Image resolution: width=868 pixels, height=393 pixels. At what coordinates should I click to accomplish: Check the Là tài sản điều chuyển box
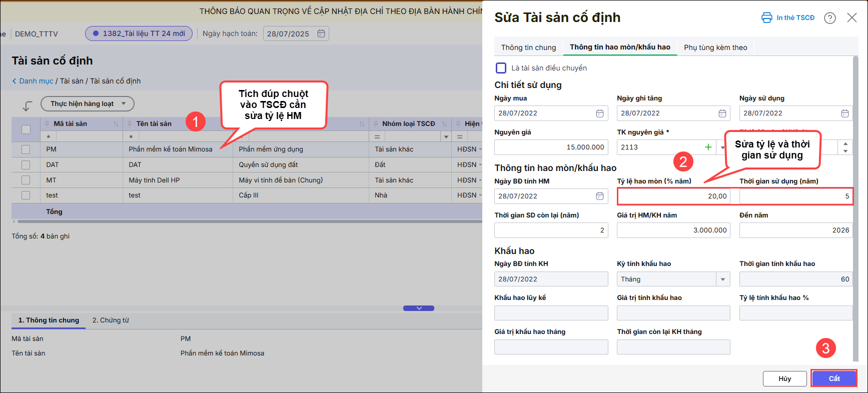tap(501, 68)
